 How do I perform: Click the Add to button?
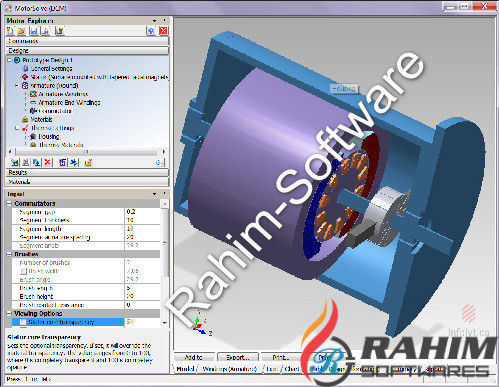pyautogui.click(x=194, y=357)
